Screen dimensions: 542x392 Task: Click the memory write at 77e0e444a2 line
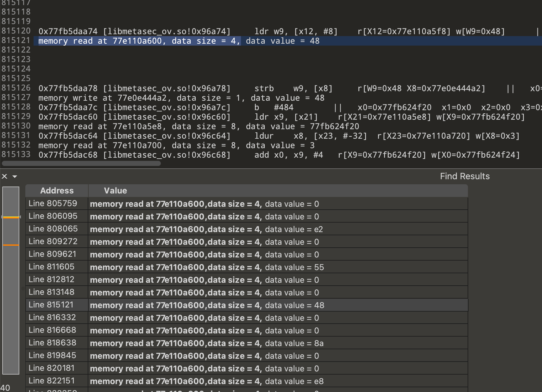[x=181, y=98]
